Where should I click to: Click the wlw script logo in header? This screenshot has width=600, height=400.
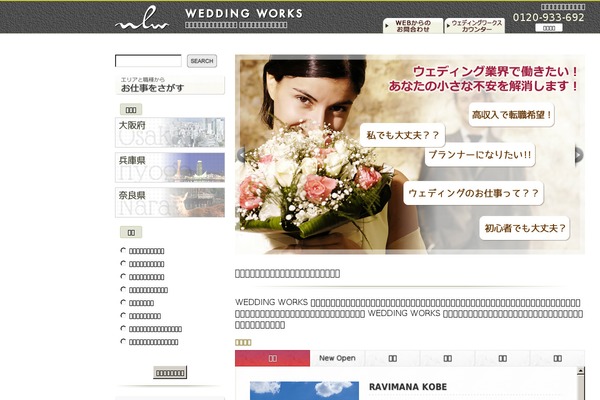(142, 18)
